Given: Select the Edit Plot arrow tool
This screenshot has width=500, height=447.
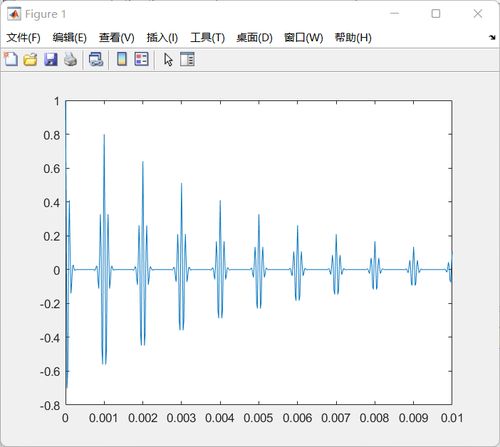Looking at the screenshot, I should (x=168, y=60).
